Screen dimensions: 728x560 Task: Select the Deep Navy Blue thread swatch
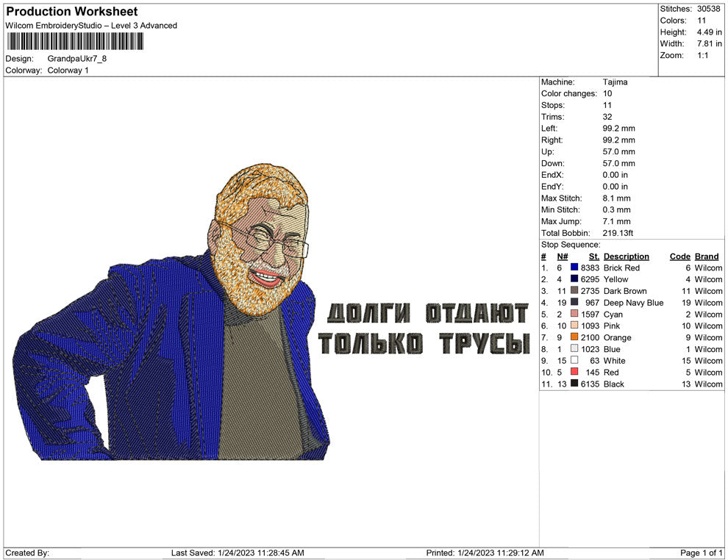(574, 303)
